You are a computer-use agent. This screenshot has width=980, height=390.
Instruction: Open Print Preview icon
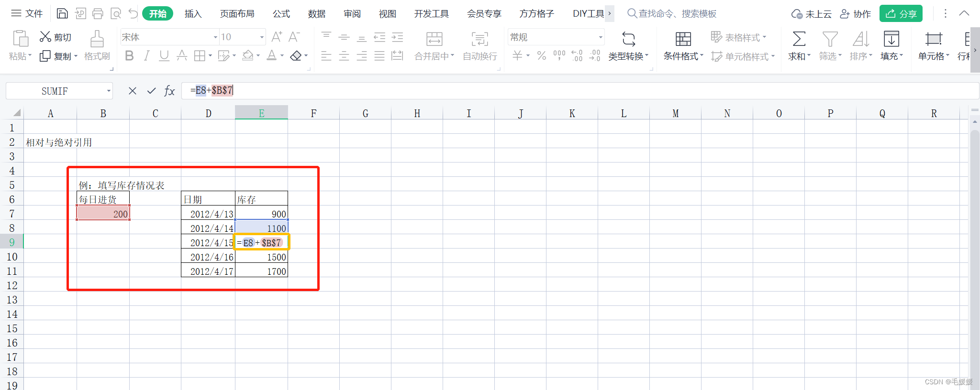tap(115, 13)
